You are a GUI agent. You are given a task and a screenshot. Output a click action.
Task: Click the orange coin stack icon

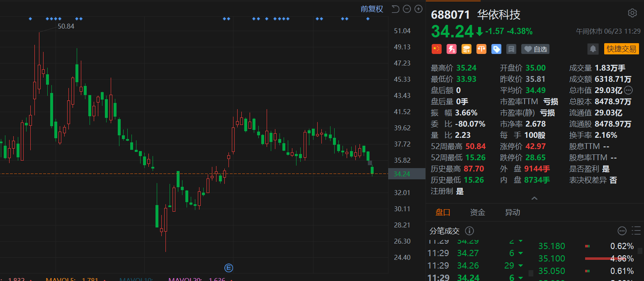[467, 49]
